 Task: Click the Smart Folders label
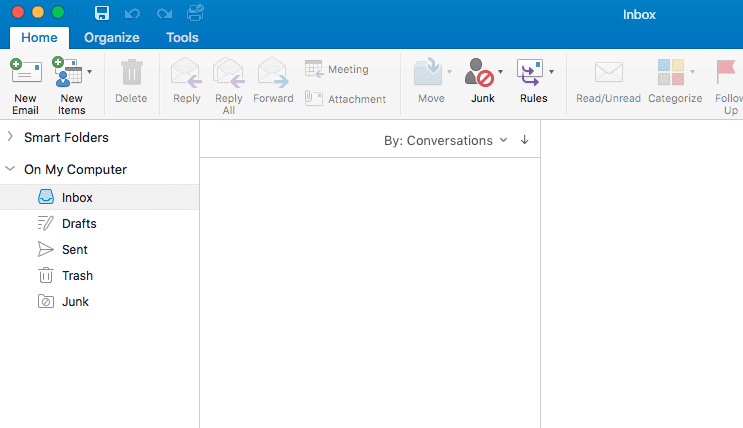(x=66, y=137)
